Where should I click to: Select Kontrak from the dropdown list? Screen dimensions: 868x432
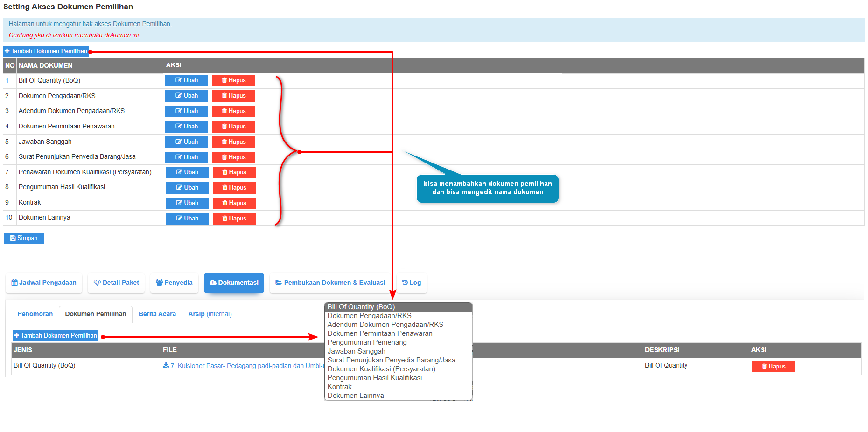399,387
